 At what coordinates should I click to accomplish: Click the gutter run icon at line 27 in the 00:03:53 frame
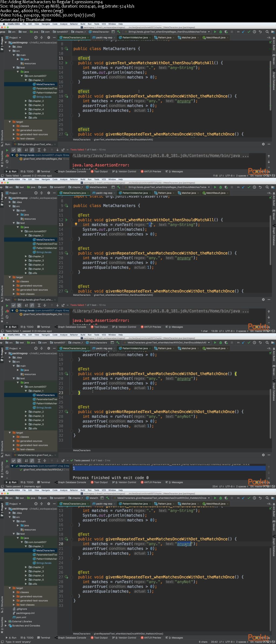tap(66, 577)
